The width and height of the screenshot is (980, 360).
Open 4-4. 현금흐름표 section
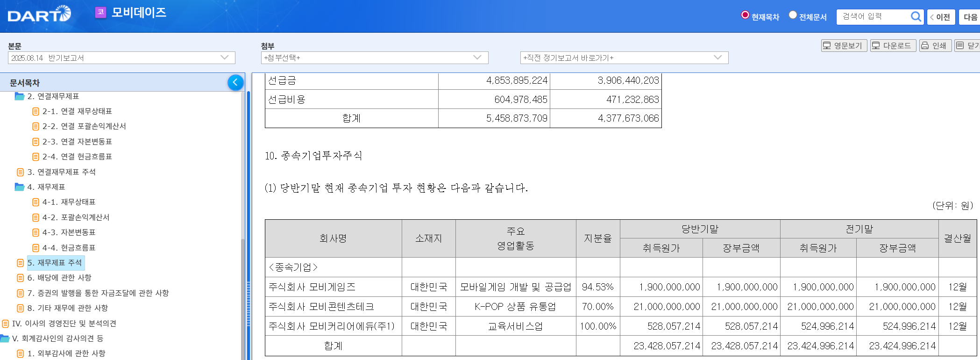pos(69,248)
